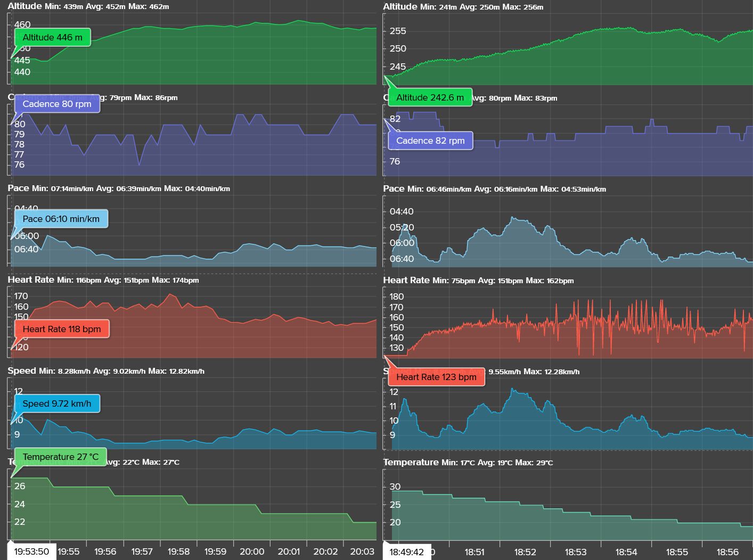Viewport: 753px width, 560px height.
Task: Click the 'Min: 241m' altitude stat
Action: (439, 7)
